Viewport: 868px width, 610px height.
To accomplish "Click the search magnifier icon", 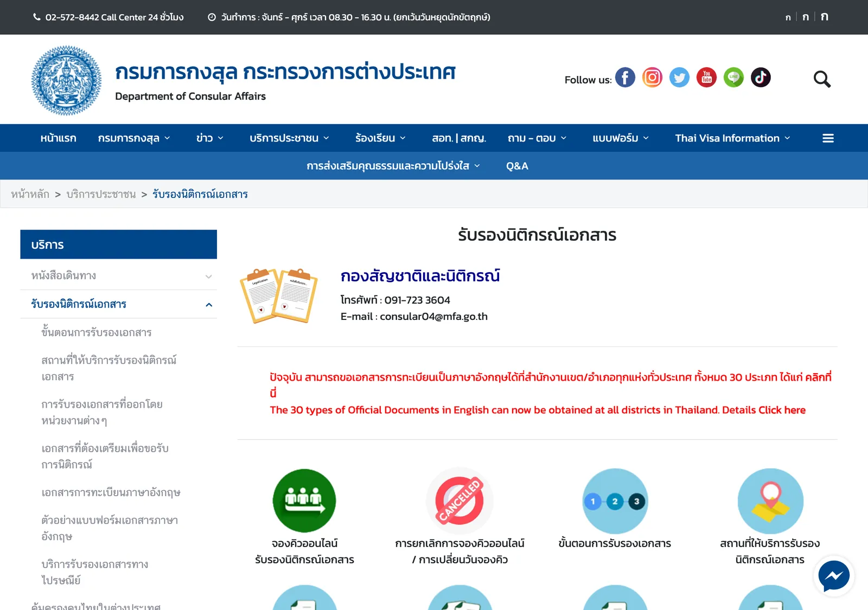I will point(822,79).
